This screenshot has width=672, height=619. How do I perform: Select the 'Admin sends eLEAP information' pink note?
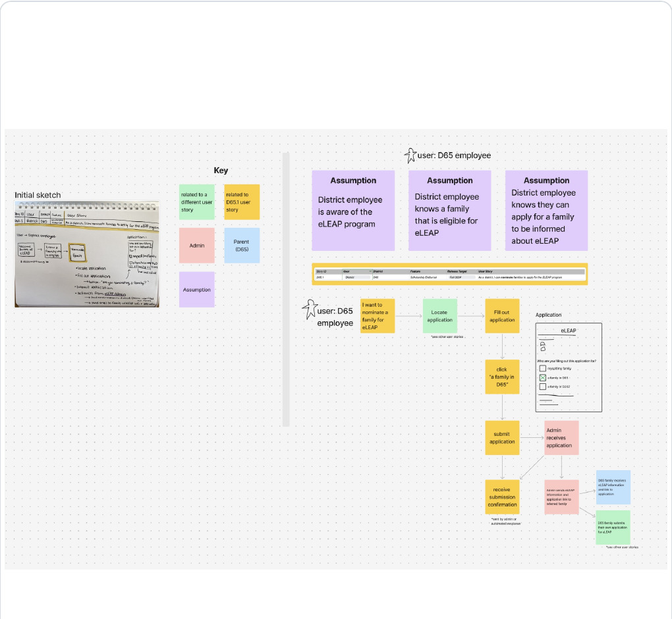point(561,497)
